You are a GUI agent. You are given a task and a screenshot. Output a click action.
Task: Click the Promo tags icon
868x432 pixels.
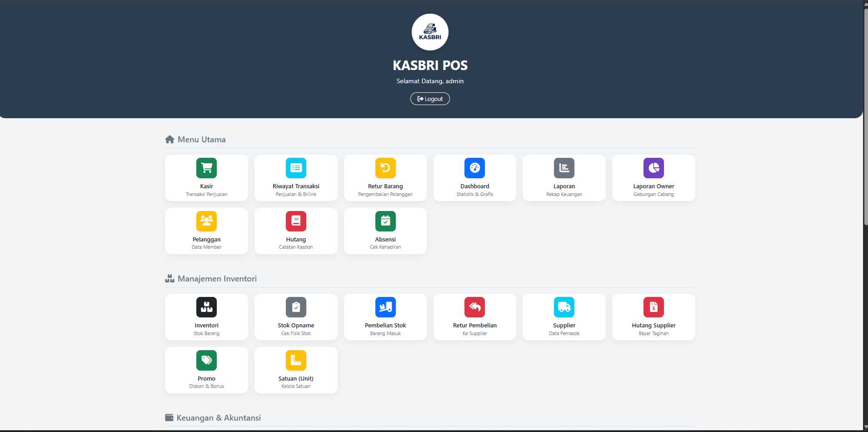pyautogui.click(x=206, y=361)
